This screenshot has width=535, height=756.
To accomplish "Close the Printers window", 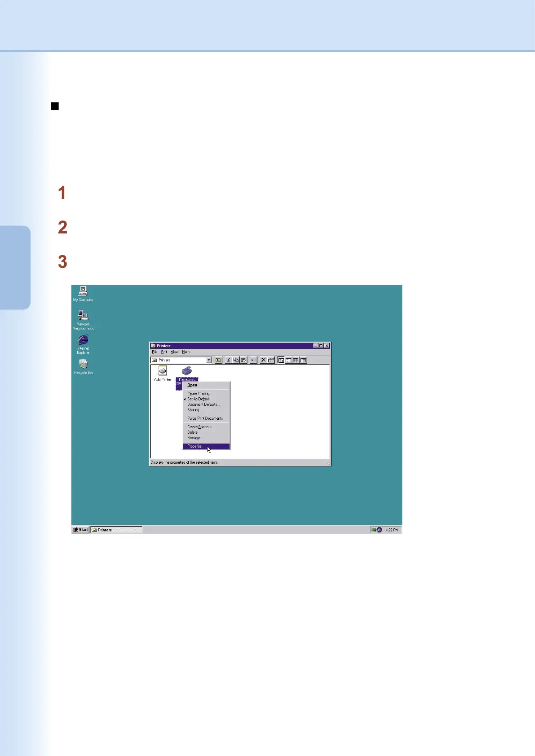I will pos(327,346).
